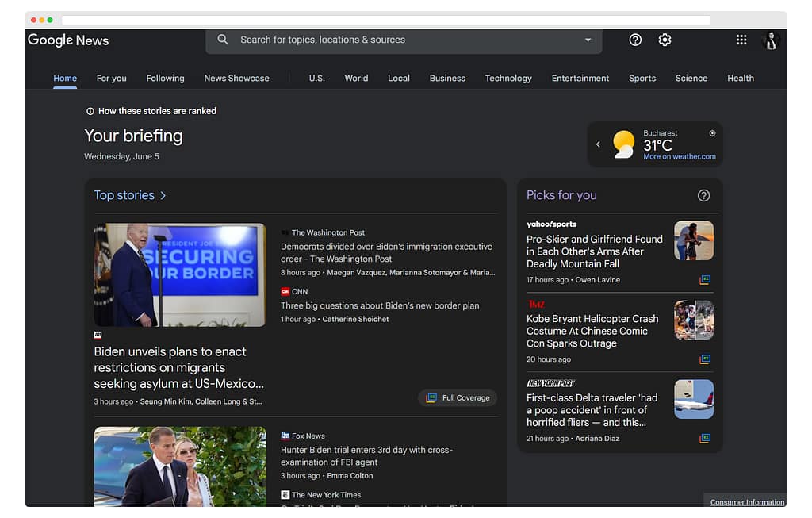The image size is (812, 518).
Task: Open Full Coverage icon for the Pro-Skier story
Action: click(704, 279)
